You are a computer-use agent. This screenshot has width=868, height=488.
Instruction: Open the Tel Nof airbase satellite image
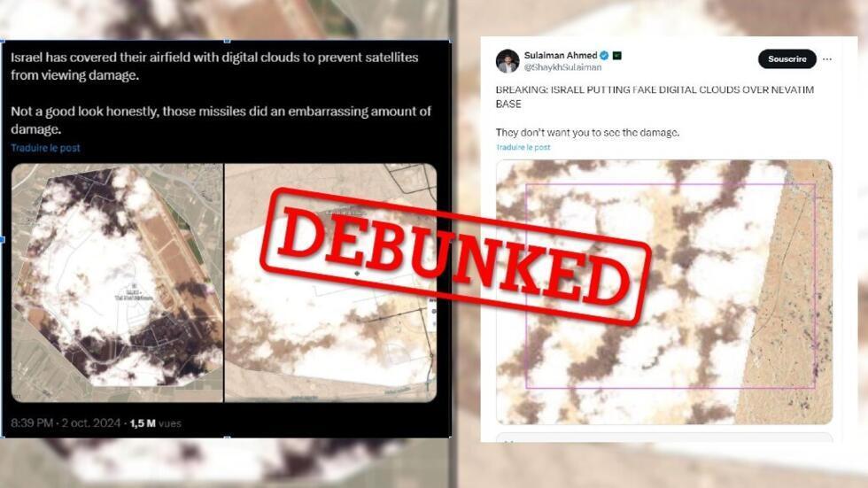point(117,283)
